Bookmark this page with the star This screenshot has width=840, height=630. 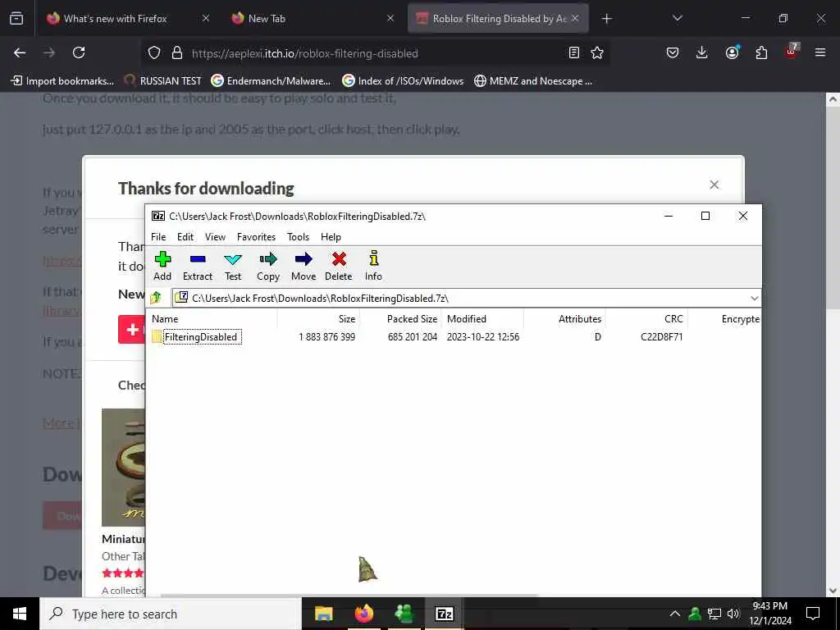click(597, 52)
